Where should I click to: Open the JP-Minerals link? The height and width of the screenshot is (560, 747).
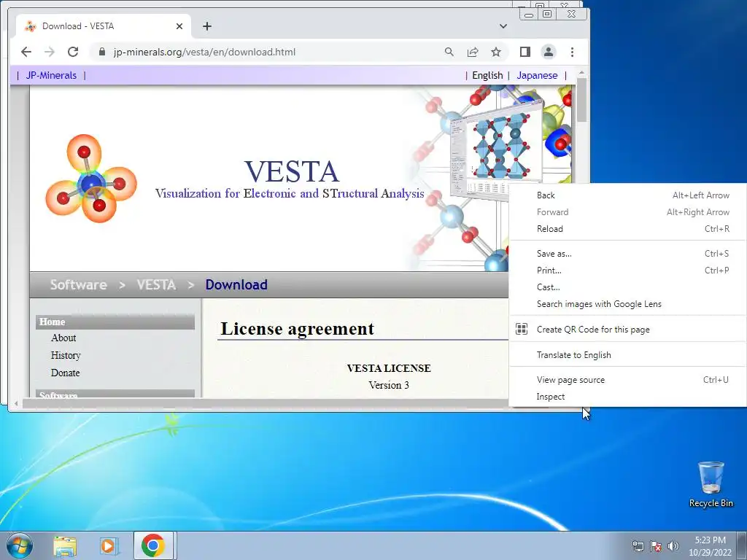(x=51, y=75)
